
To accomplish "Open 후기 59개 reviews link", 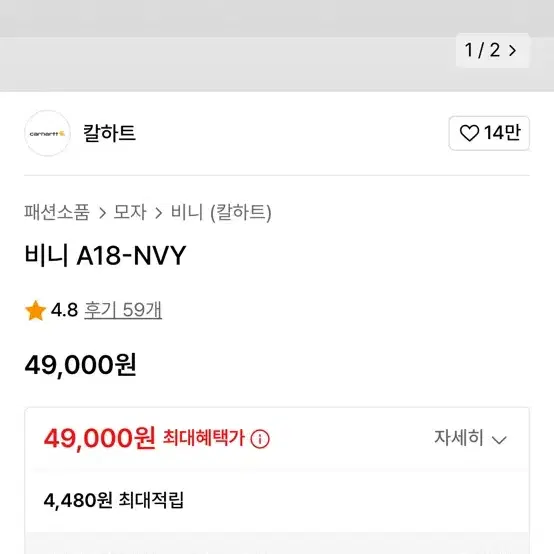I will 123,310.
